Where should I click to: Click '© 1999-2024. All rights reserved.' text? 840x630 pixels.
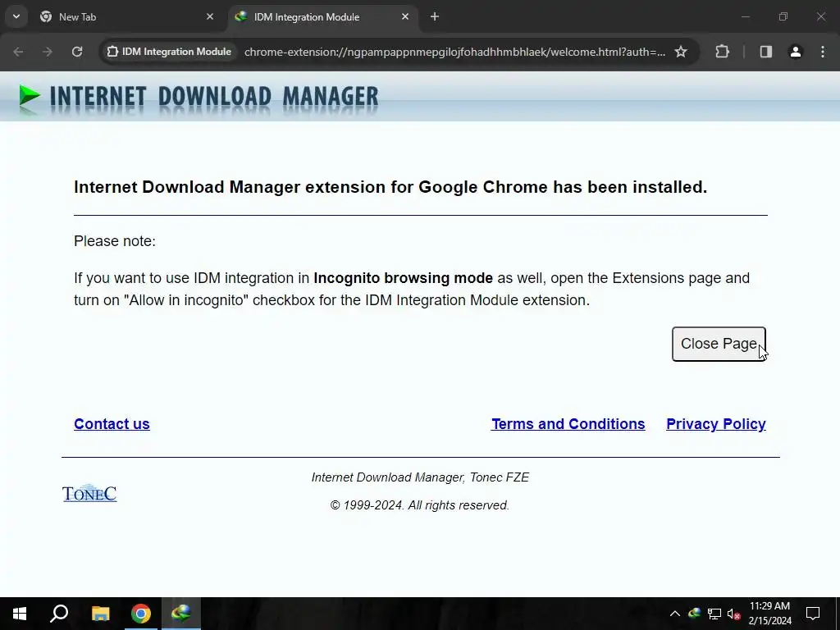tap(419, 505)
